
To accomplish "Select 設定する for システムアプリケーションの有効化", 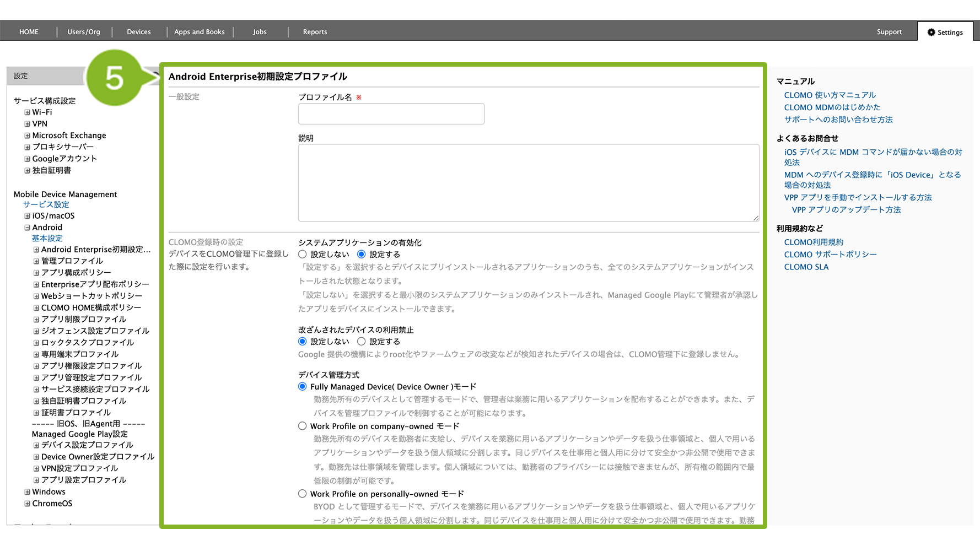I will point(362,255).
